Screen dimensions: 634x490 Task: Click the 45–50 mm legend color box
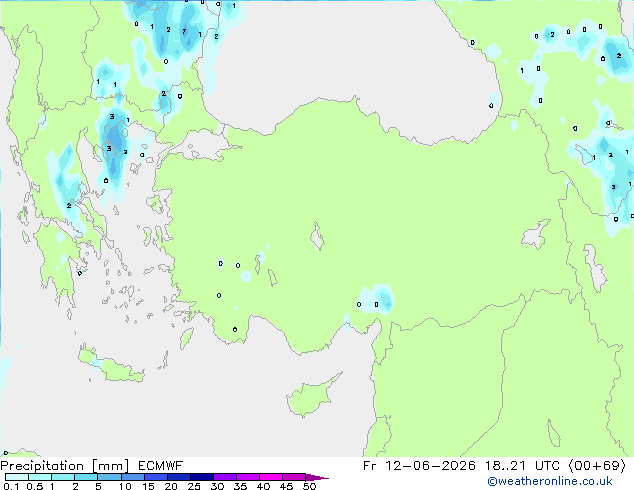click(294, 477)
